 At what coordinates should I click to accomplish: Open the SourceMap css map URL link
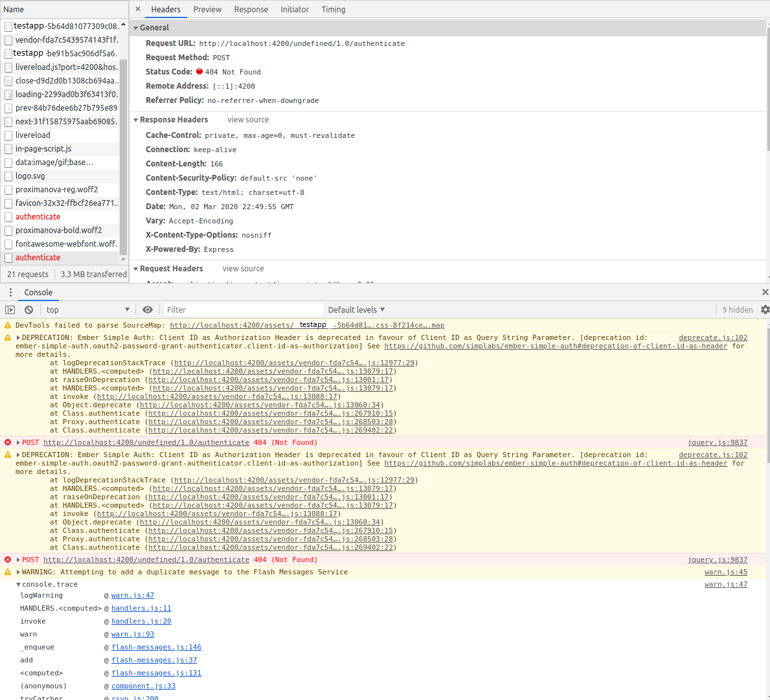[307, 325]
